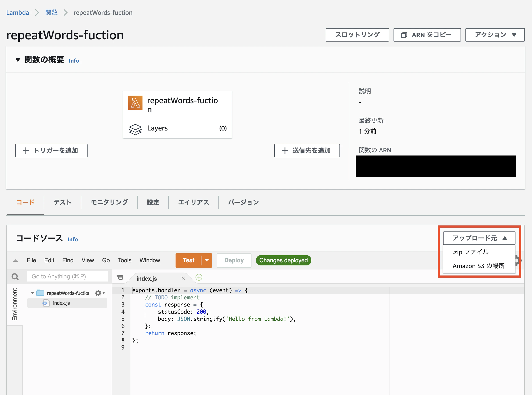Open the Window menu
The image size is (532, 395).
(150, 260)
